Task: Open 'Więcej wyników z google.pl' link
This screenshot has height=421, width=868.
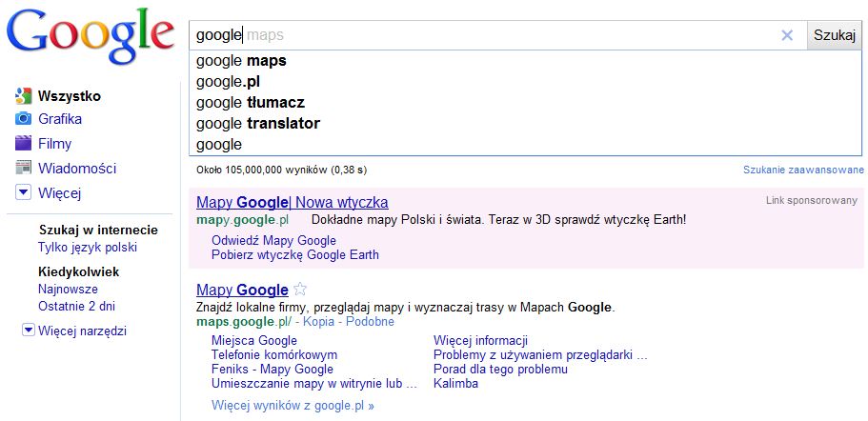Action: 293,406
